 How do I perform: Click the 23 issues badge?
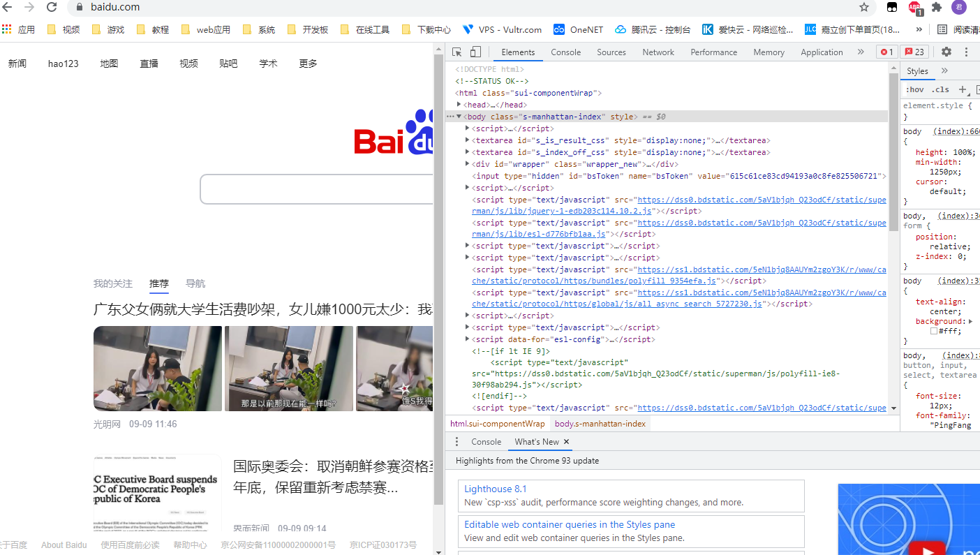tap(914, 52)
